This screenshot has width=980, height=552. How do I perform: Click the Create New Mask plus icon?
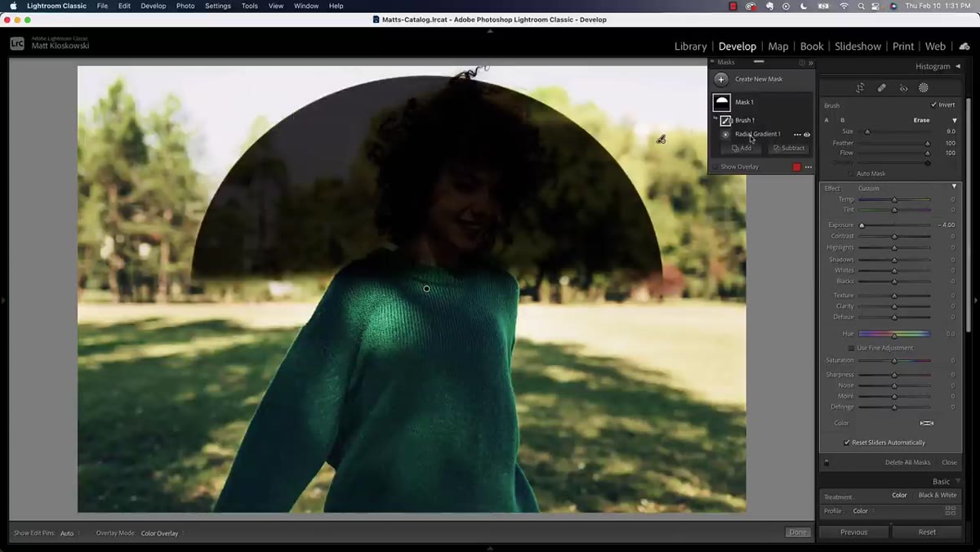pyautogui.click(x=721, y=79)
